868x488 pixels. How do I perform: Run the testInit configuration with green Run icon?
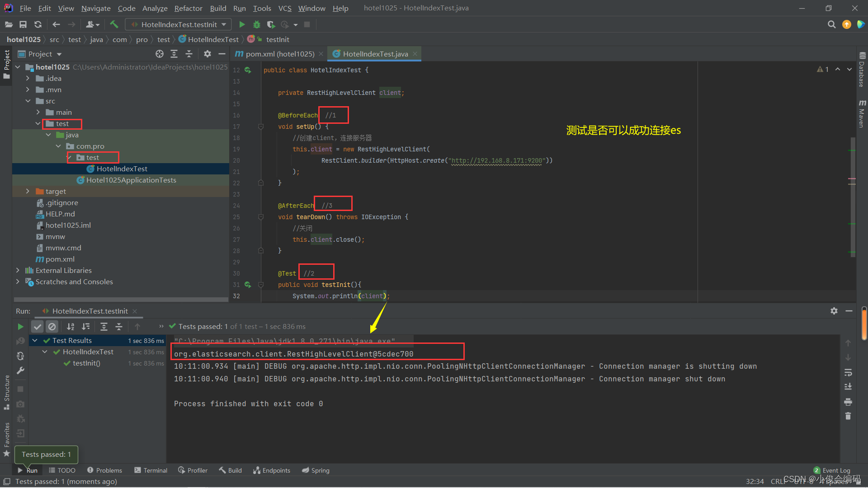(242, 24)
